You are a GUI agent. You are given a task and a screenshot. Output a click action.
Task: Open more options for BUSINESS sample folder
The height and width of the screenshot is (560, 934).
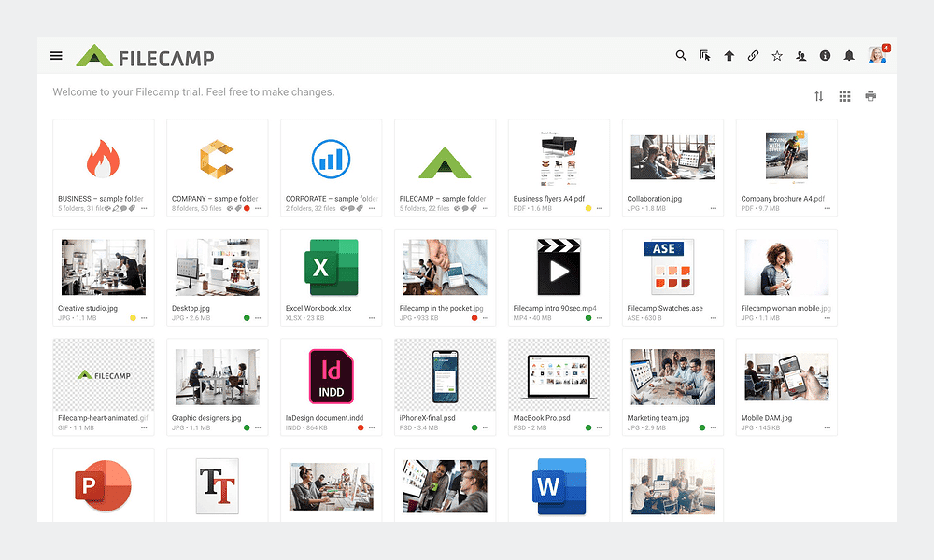point(144,208)
